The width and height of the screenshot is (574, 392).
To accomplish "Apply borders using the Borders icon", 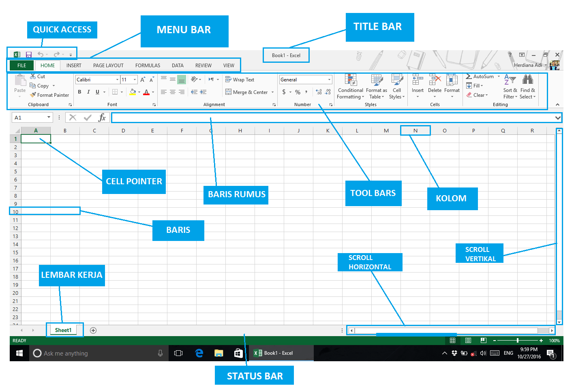I will 115,92.
